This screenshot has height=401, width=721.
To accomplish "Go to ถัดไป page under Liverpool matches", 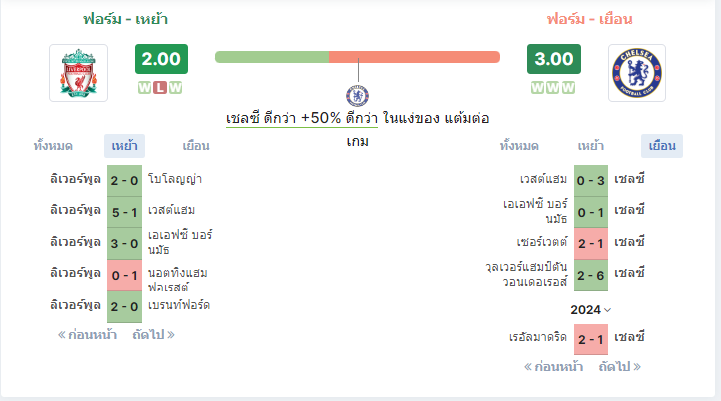I will coord(154,335).
